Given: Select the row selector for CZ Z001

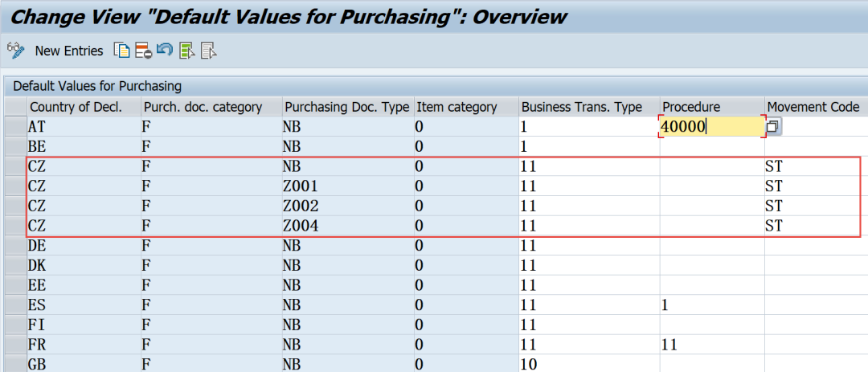Looking at the screenshot, I should (x=15, y=186).
